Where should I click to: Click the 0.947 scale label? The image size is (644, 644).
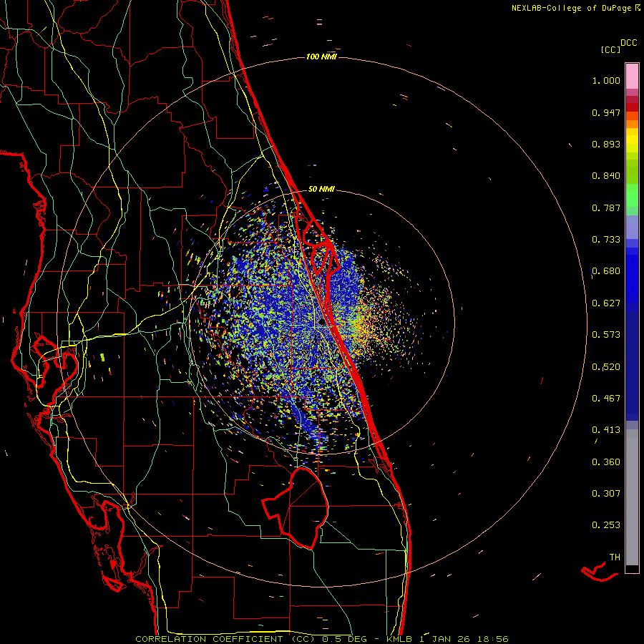606,112
